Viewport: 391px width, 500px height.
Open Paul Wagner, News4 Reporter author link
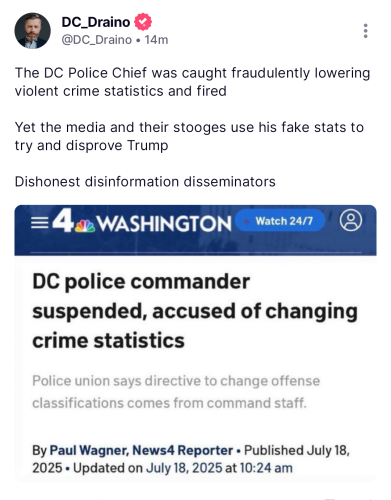pyautogui.click(x=141, y=450)
